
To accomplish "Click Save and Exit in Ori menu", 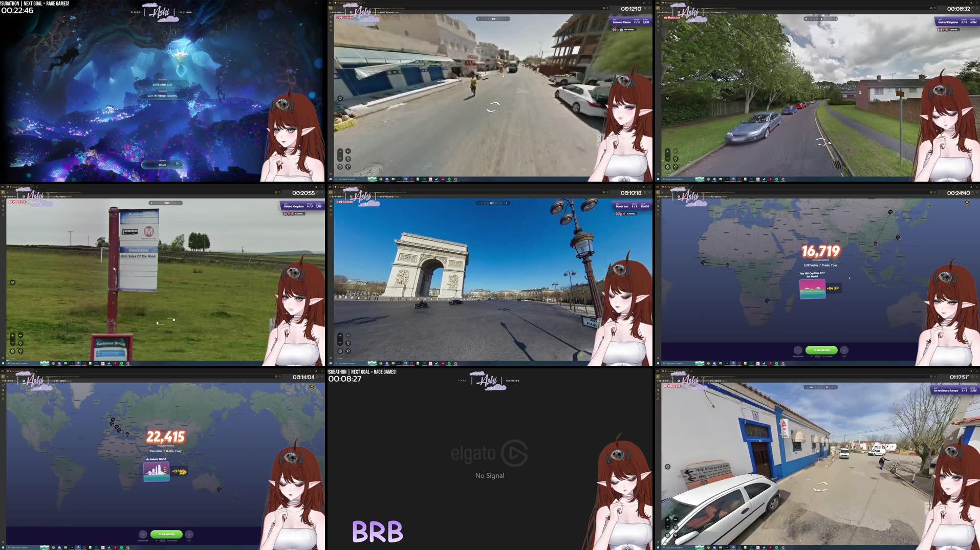I will pyautogui.click(x=162, y=84).
